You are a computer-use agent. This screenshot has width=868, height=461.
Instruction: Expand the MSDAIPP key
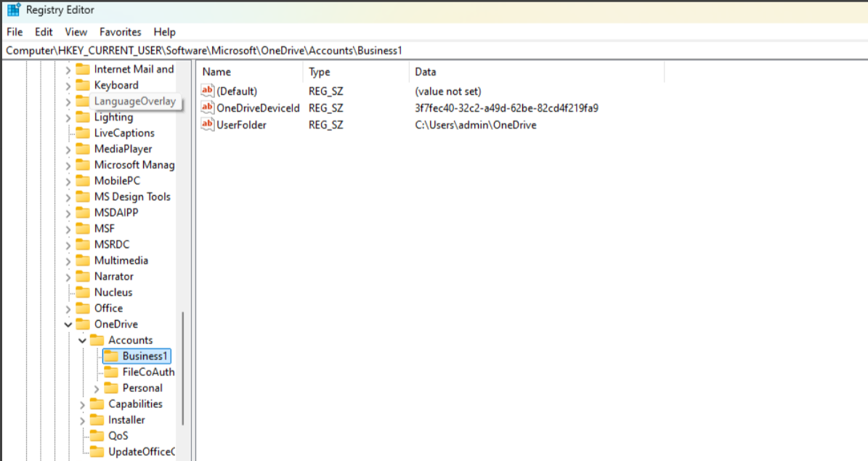[x=68, y=213]
